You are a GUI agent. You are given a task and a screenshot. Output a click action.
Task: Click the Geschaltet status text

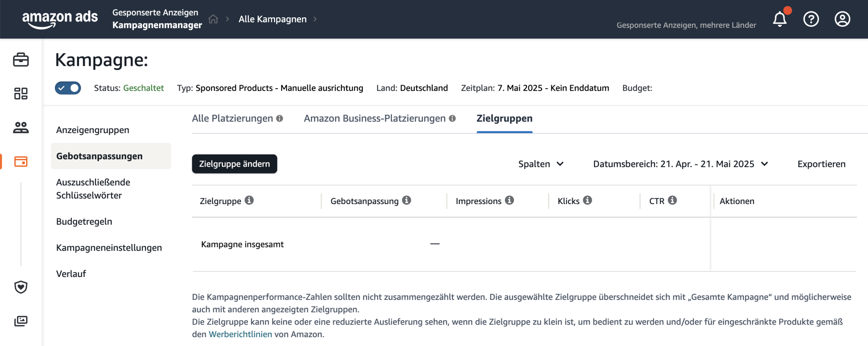[x=143, y=88]
